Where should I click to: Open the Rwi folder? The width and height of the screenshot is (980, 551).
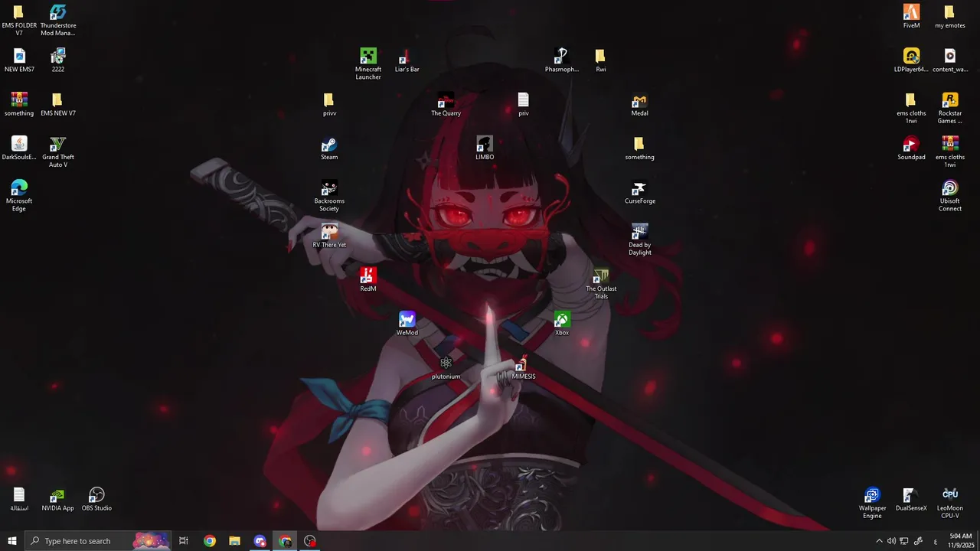tap(600, 57)
